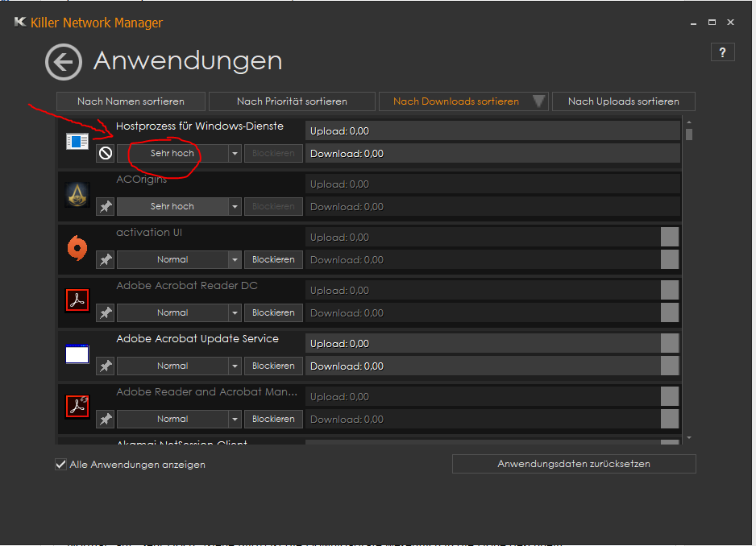Click the scrollbar up arrow of the application list
Screen dimensions: 756x546
(689, 122)
